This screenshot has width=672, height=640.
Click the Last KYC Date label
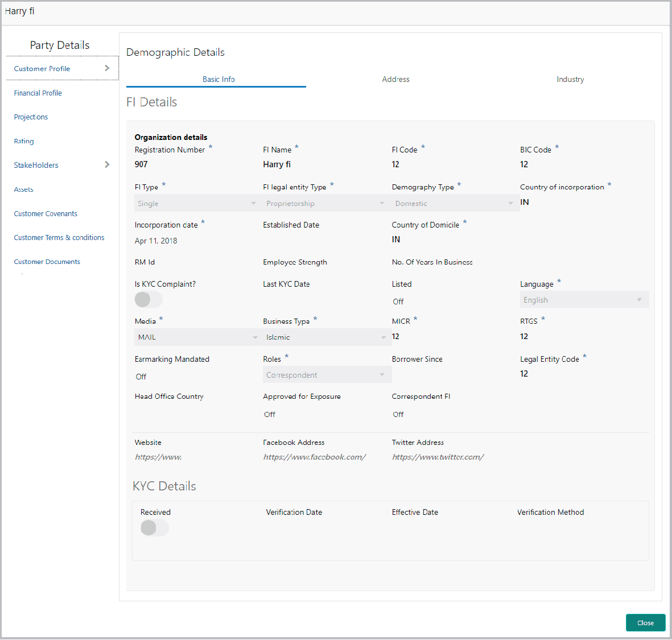tap(286, 284)
